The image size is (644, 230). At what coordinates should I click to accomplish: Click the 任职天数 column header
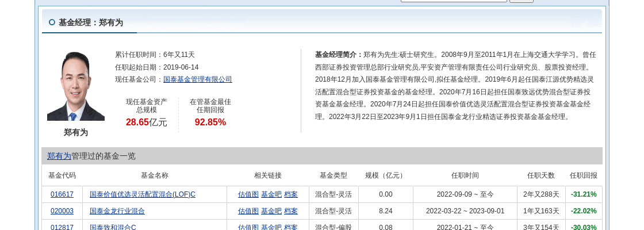pos(541,175)
